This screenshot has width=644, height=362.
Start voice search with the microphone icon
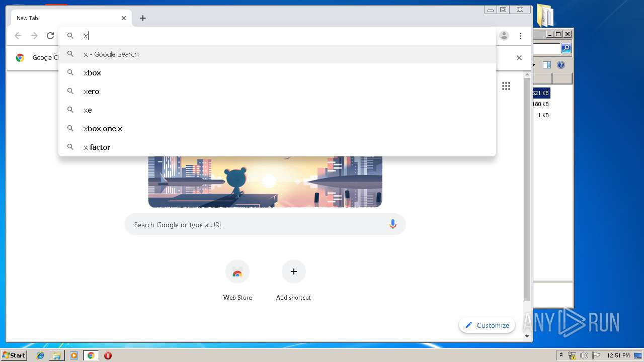(x=393, y=225)
